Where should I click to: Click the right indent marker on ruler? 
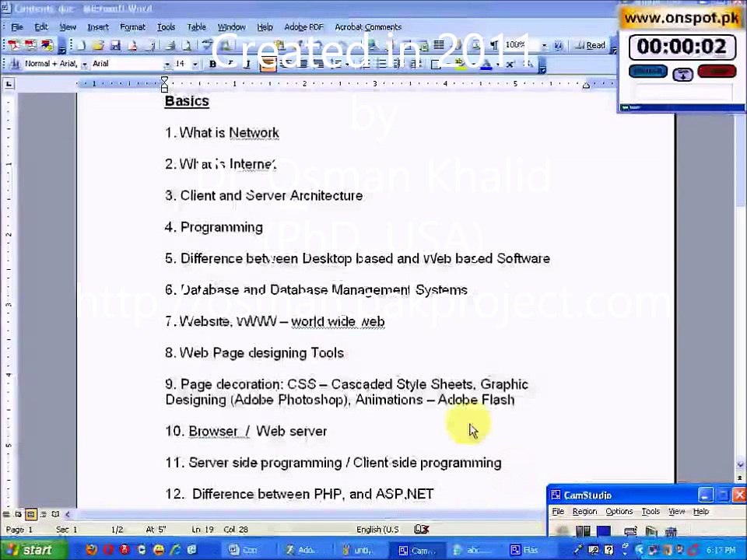pyautogui.click(x=586, y=86)
